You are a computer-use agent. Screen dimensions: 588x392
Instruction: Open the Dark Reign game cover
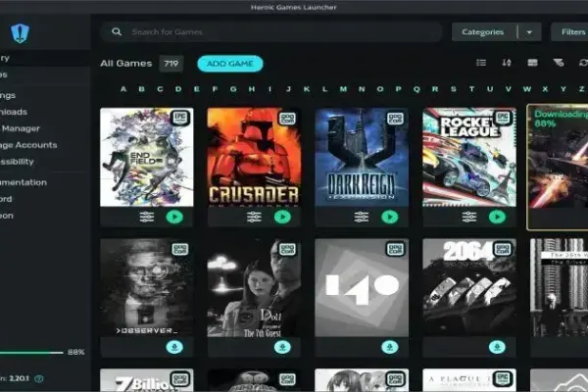(x=362, y=157)
